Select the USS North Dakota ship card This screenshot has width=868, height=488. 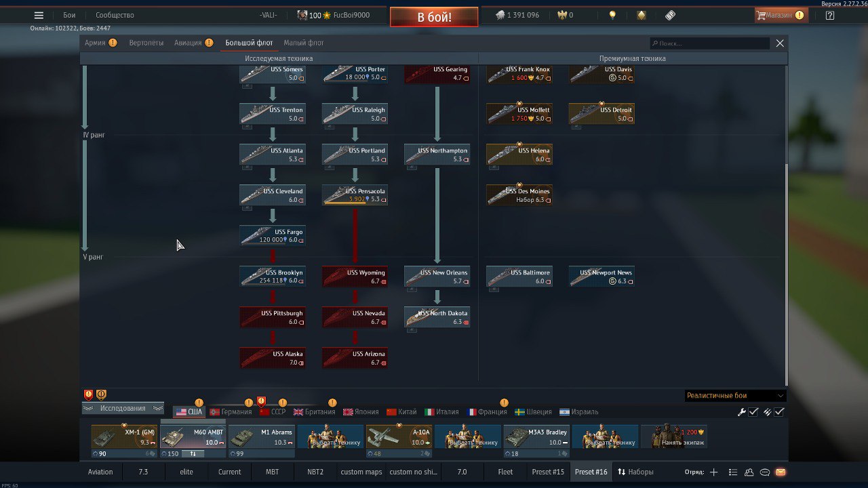[437, 317]
